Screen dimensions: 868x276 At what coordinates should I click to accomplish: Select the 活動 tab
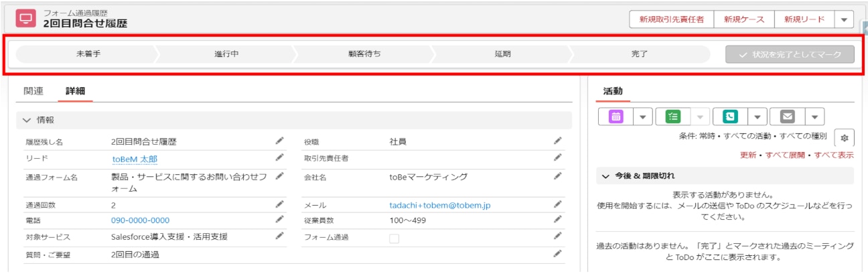pos(613,90)
